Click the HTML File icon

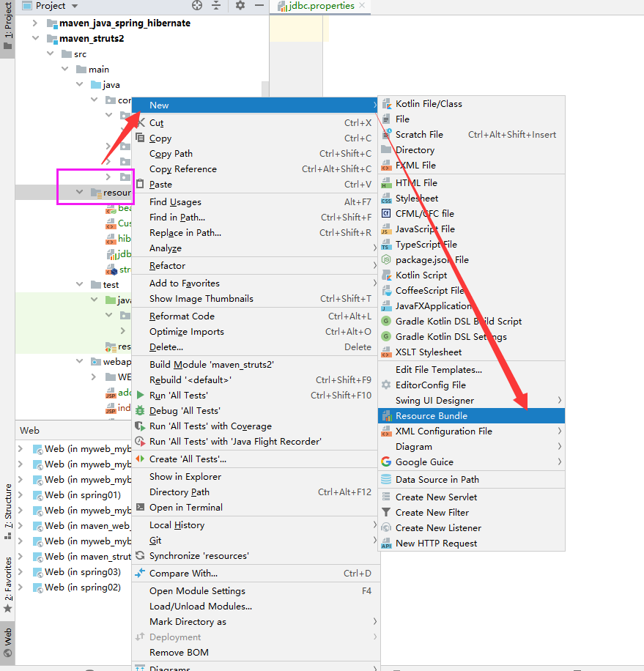point(386,183)
